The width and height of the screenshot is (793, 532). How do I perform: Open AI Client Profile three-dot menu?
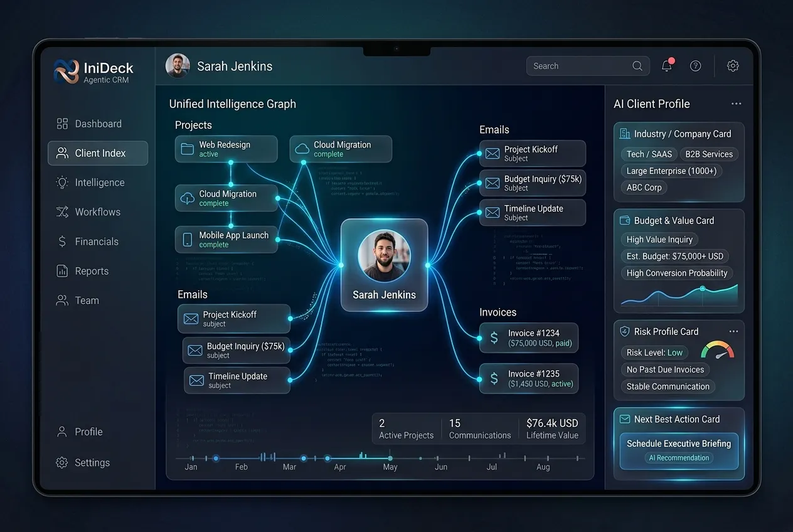[736, 104]
